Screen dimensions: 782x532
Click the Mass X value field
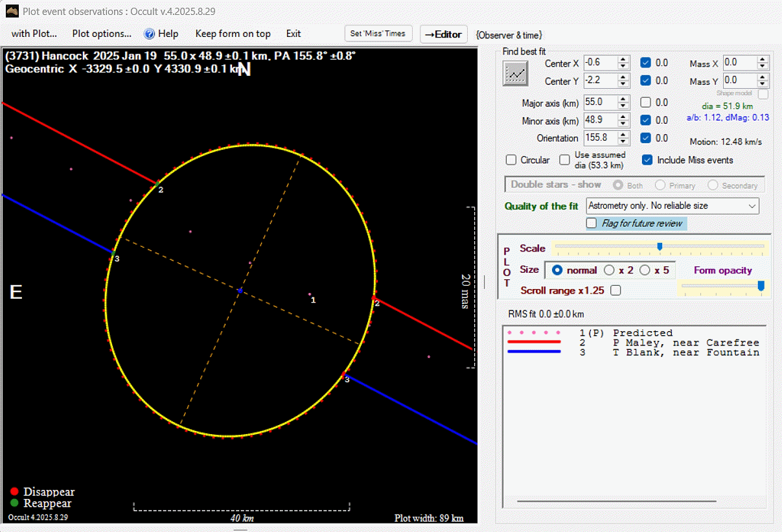tap(740, 63)
